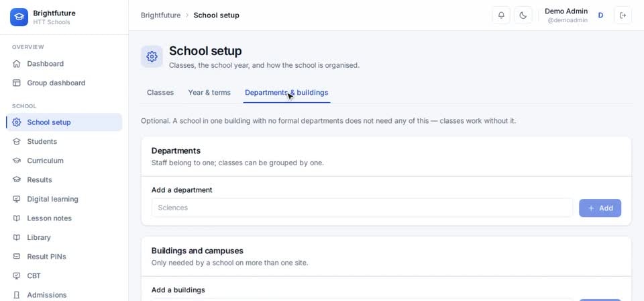644x301 pixels.
Task: Click 'Only needed by a school' description
Action: (x=229, y=262)
